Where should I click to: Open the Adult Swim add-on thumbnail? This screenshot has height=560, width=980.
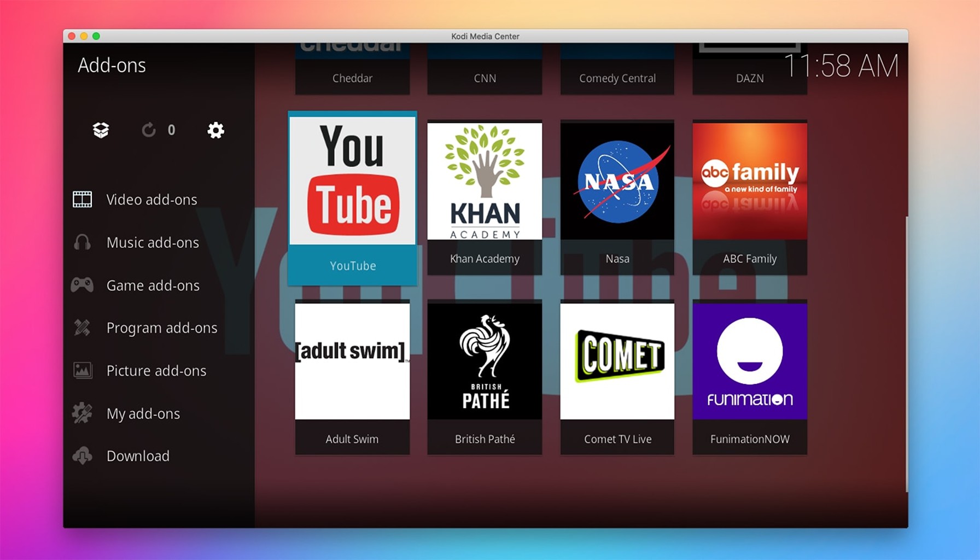click(x=352, y=361)
